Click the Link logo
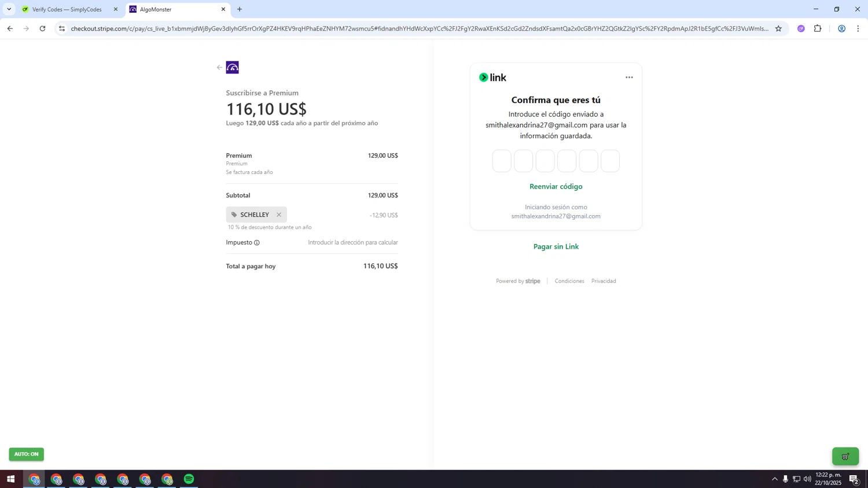Image resolution: width=868 pixels, height=488 pixels. click(x=492, y=77)
